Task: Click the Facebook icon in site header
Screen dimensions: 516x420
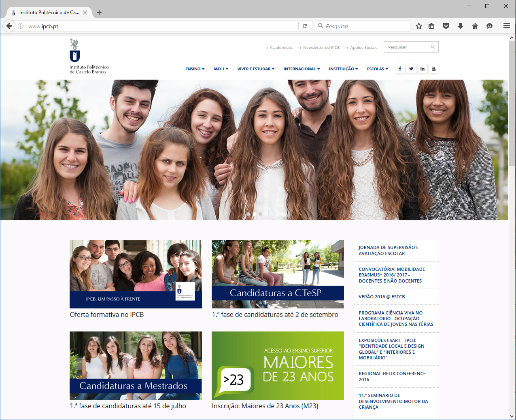Action: pyautogui.click(x=400, y=69)
